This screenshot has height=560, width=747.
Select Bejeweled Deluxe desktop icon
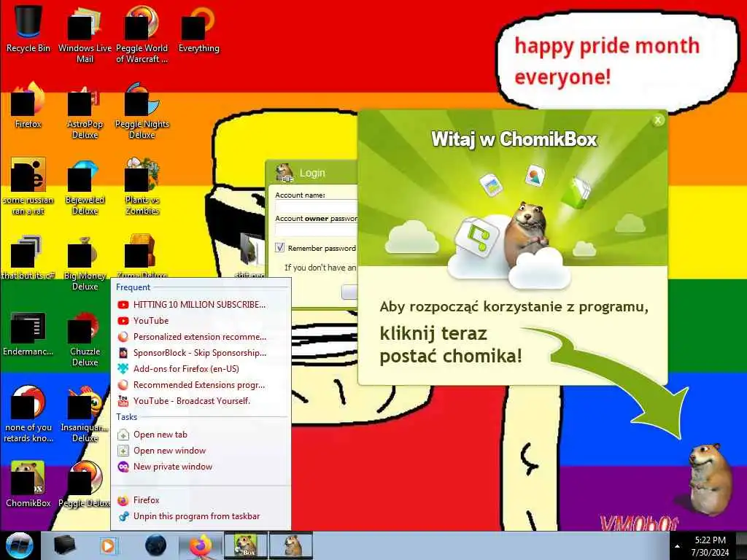[85, 186]
